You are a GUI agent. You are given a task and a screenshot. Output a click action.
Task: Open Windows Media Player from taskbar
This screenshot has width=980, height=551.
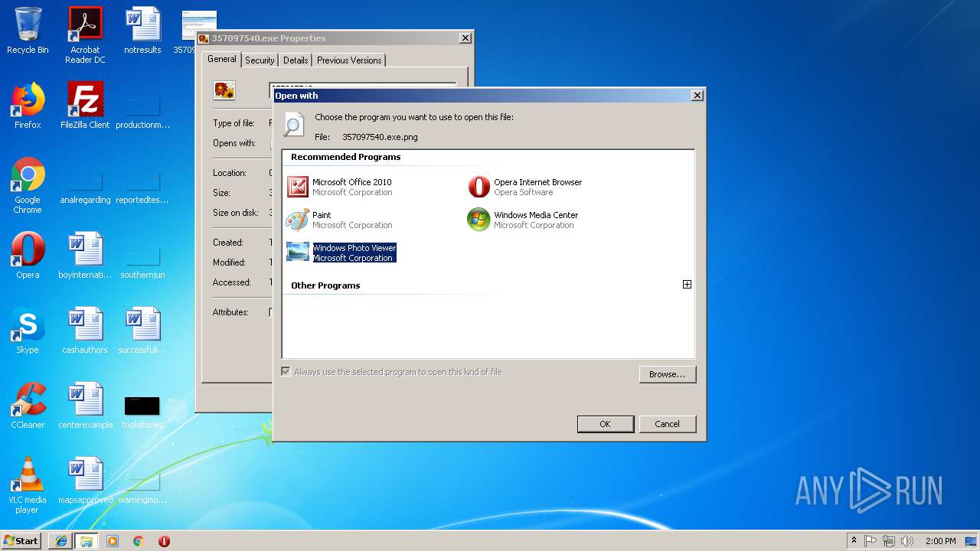pyautogui.click(x=113, y=541)
